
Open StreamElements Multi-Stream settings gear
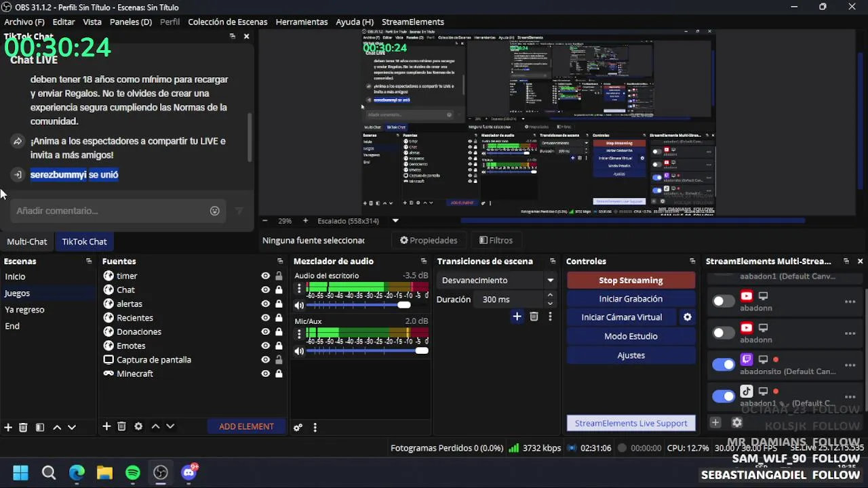tap(737, 422)
